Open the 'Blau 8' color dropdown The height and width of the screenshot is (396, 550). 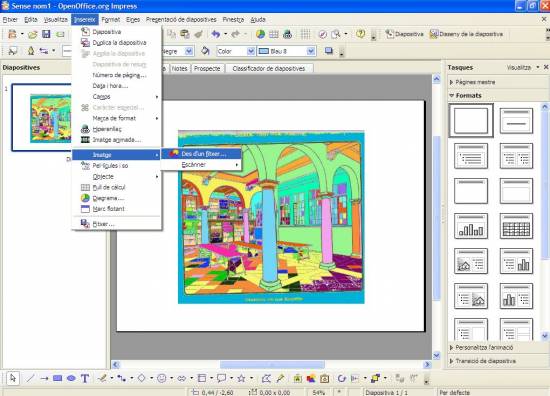311,51
